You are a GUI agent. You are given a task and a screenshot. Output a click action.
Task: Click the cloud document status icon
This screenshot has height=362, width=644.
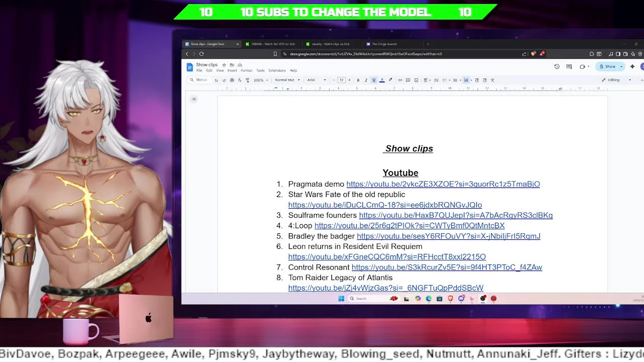[x=240, y=65]
